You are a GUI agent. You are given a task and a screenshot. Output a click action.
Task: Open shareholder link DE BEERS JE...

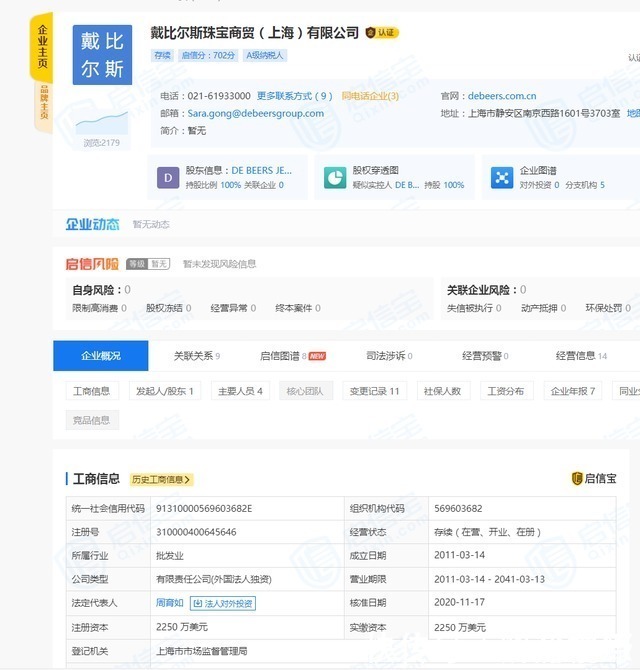coord(261,170)
